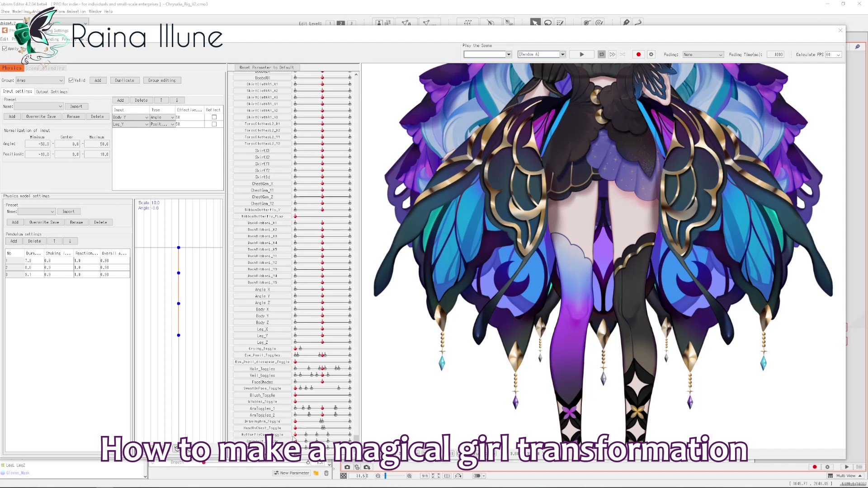
Task: Click the shuffle scene icon
Action: point(623,54)
